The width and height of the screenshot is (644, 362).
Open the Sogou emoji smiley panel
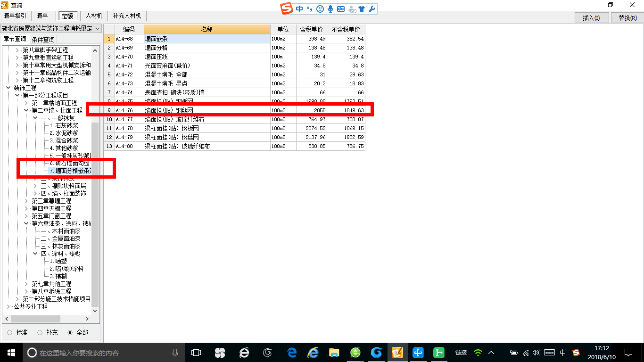point(320,9)
